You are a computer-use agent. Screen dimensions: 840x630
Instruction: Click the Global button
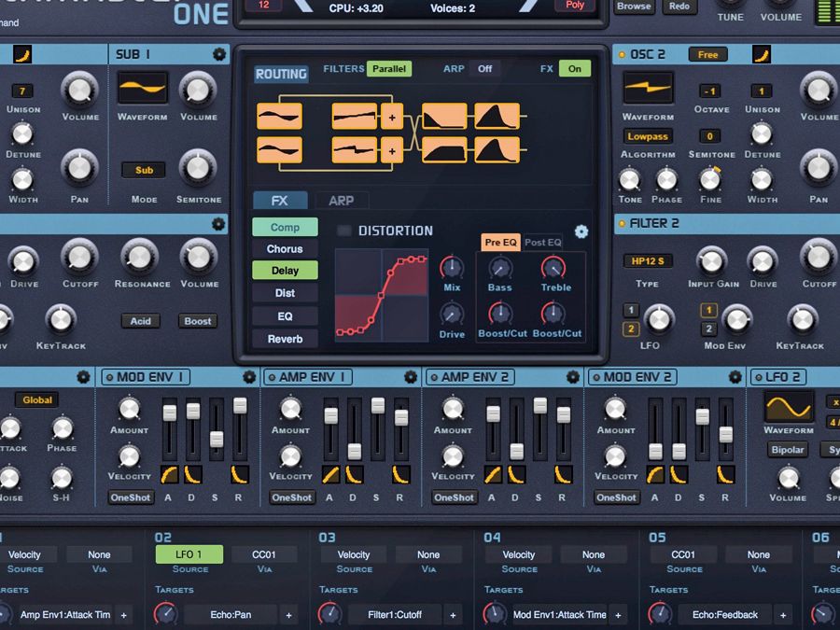tap(37, 399)
